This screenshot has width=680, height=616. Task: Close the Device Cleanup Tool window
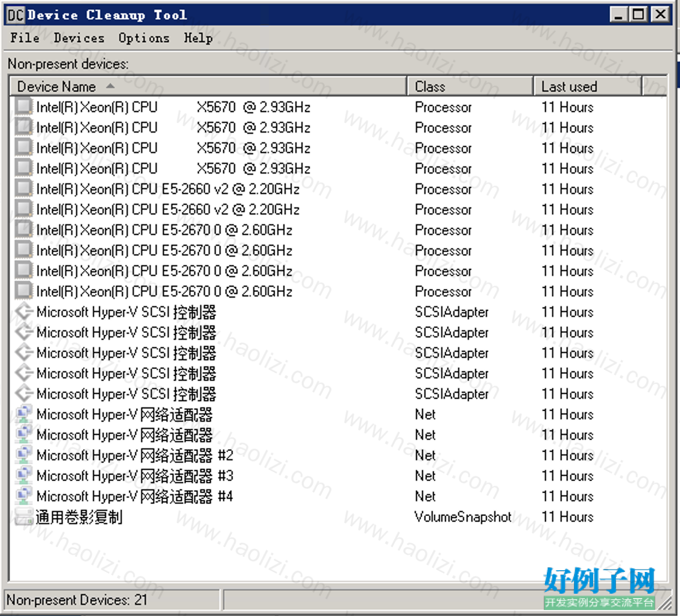point(660,14)
